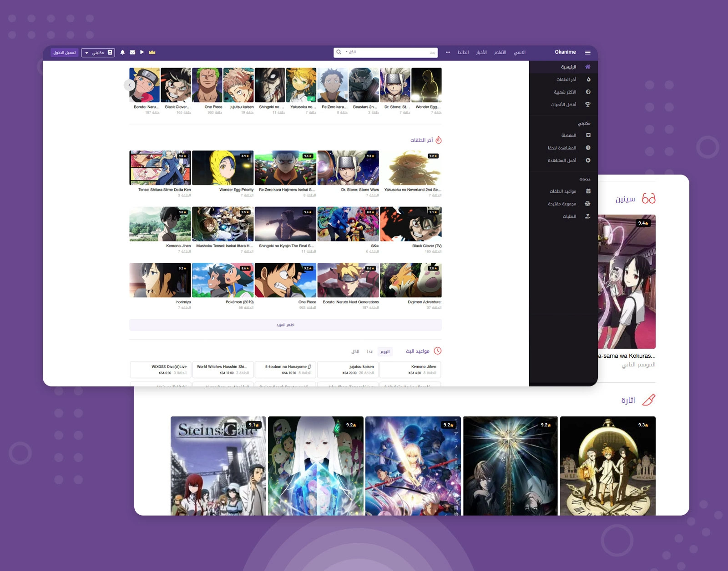Screen dimensions: 728x571
Task: Click the clock icon for المشاهدة لاحقا
Action: coord(588,148)
